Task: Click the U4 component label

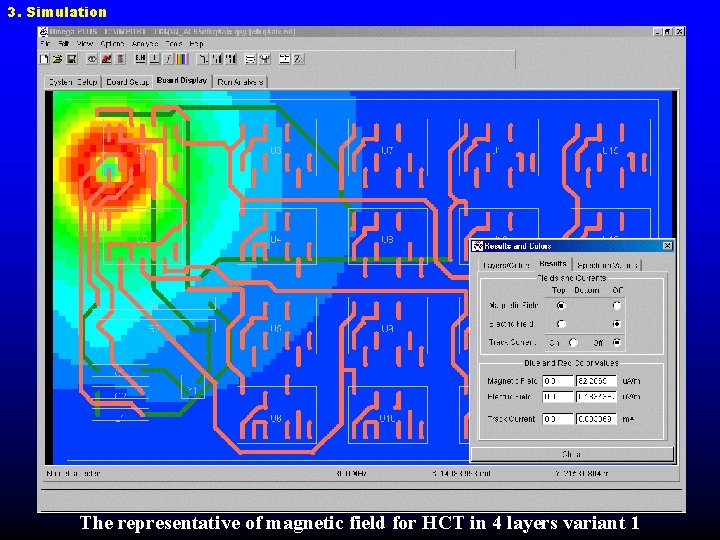Action: [x=276, y=239]
